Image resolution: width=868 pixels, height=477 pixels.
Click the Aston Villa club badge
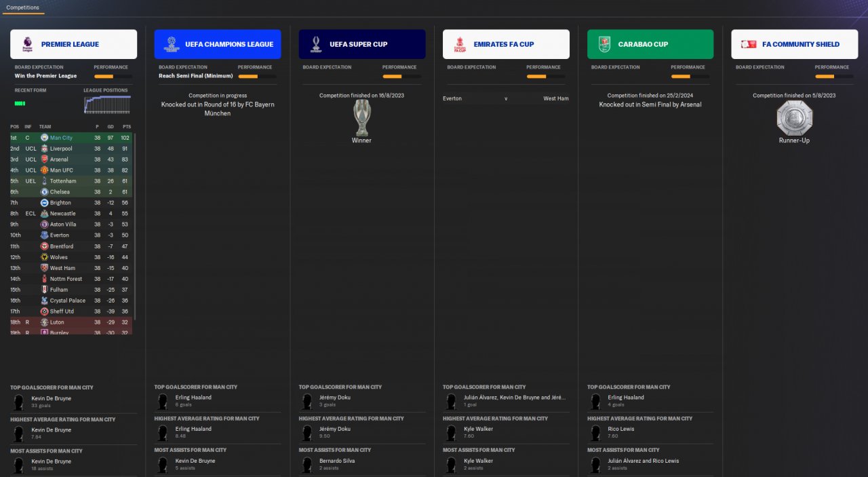(x=44, y=225)
